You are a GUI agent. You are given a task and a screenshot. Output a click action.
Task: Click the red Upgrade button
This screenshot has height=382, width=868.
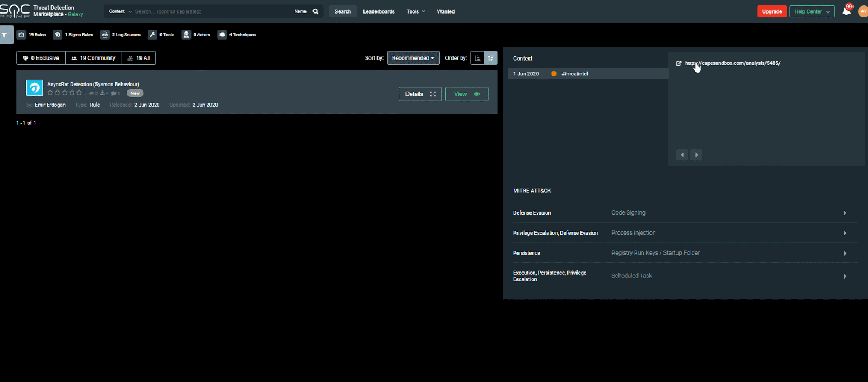(772, 11)
